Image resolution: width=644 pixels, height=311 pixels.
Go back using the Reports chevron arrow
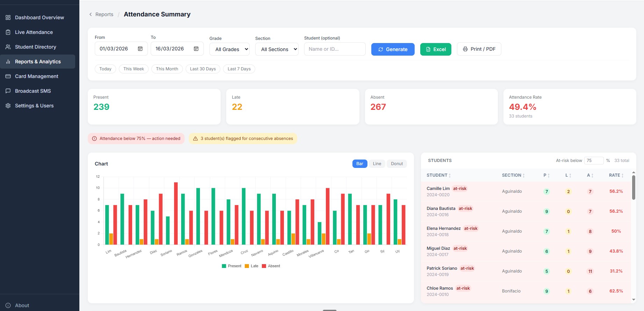(x=91, y=14)
